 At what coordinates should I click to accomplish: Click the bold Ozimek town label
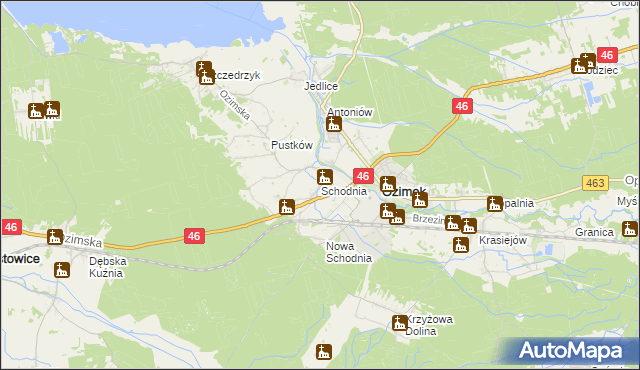click(x=405, y=192)
